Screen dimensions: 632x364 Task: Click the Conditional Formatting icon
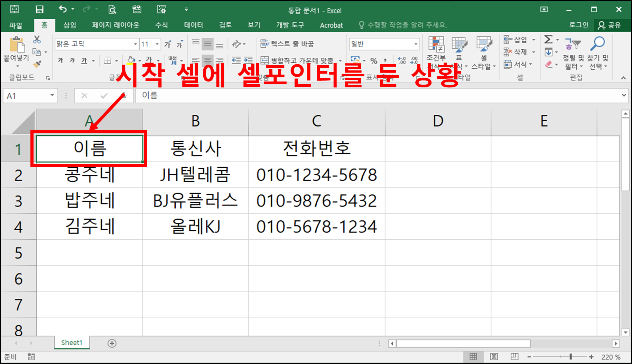point(436,44)
